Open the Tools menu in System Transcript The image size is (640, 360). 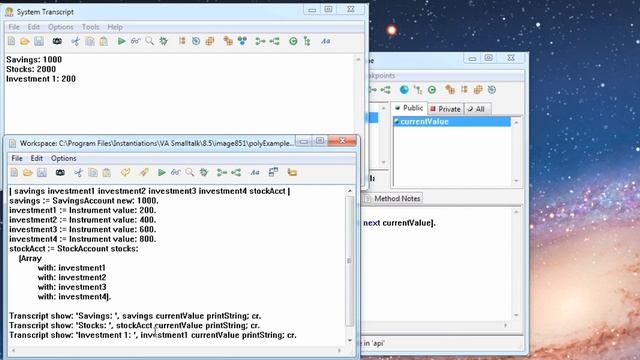(x=91, y=27)
